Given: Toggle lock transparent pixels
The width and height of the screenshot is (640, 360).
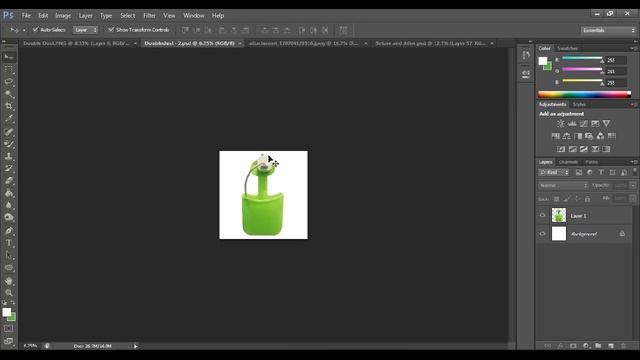Looking at the screenshot, I should [556, 199].
